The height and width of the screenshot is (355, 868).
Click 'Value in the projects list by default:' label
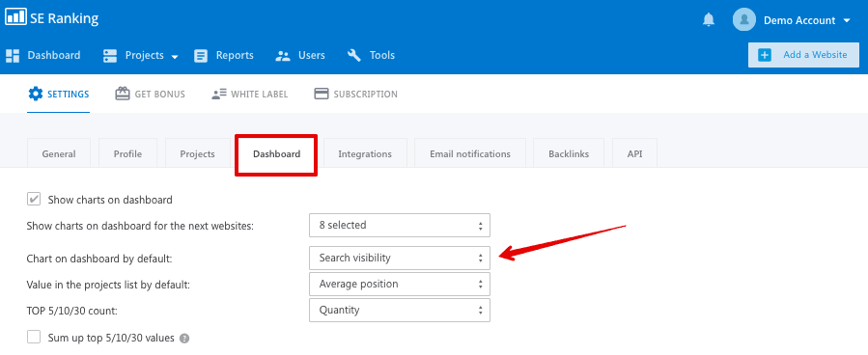108,285
